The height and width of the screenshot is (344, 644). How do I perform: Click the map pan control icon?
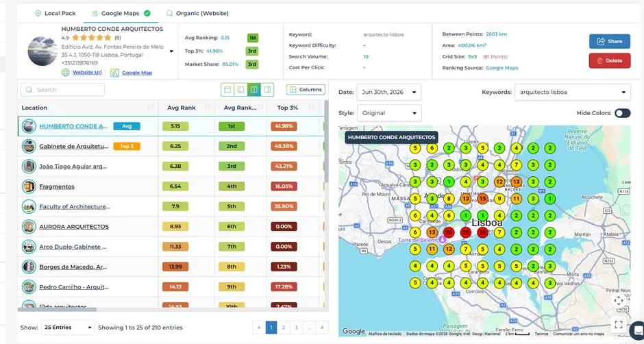(x=619, y=300)
